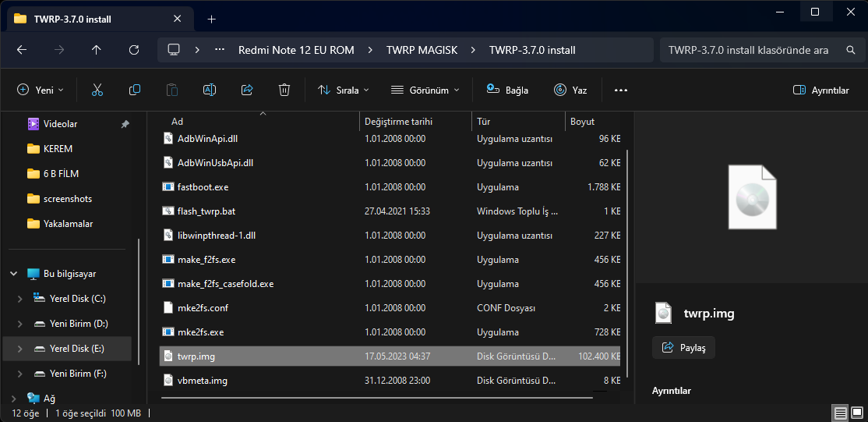
Task: Click the ellipsis in the address breadcrumb
Action: click(220, 50)
